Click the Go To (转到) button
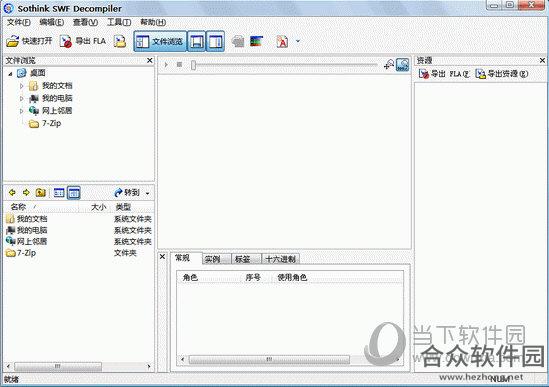The width and height of the screenshot is (549, 387). (127, 192)
